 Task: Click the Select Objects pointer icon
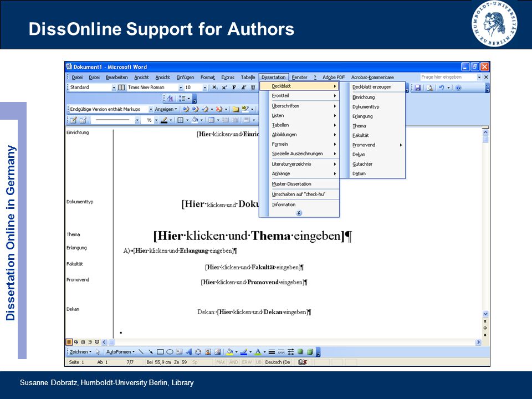click(98, 352)
